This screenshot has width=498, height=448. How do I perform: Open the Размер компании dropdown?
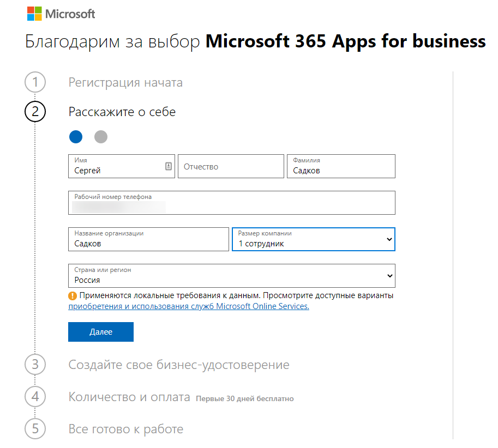[314, 239]
